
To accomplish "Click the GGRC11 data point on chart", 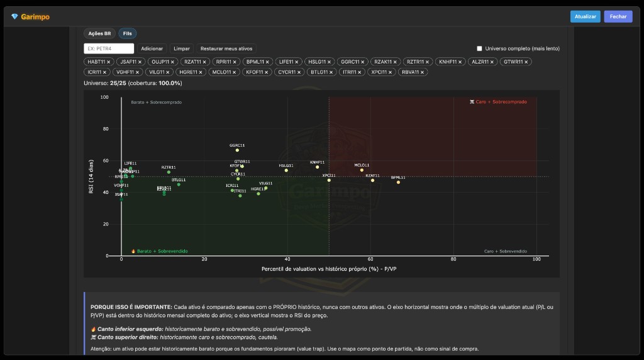I will pyautogui.click(x=237, y=150).
